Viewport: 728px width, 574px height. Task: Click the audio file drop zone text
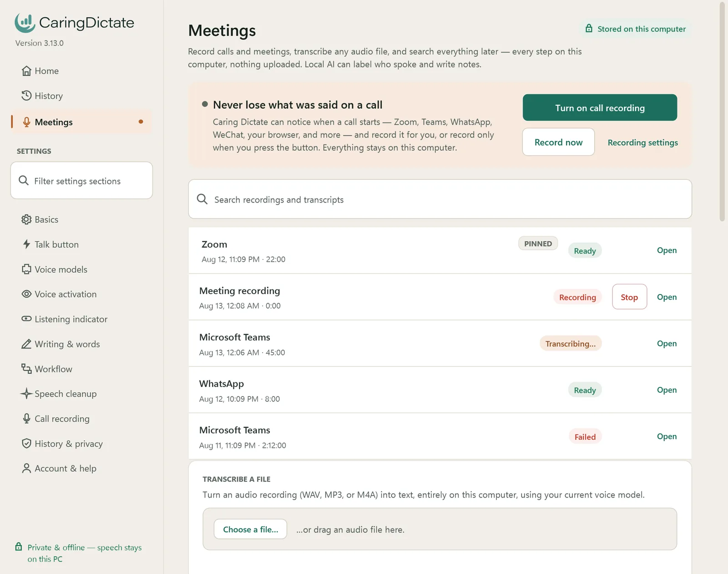[350, 529]
